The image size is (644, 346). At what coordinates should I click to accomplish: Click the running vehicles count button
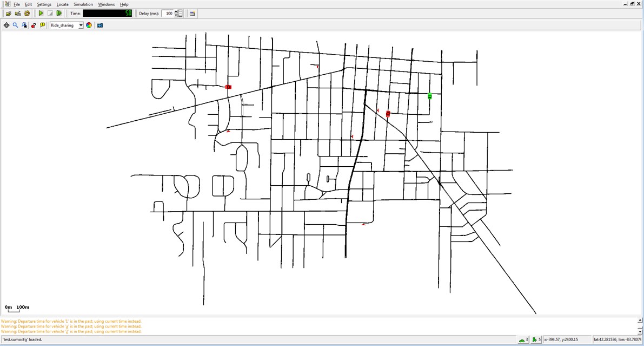[x=523, y=340]
